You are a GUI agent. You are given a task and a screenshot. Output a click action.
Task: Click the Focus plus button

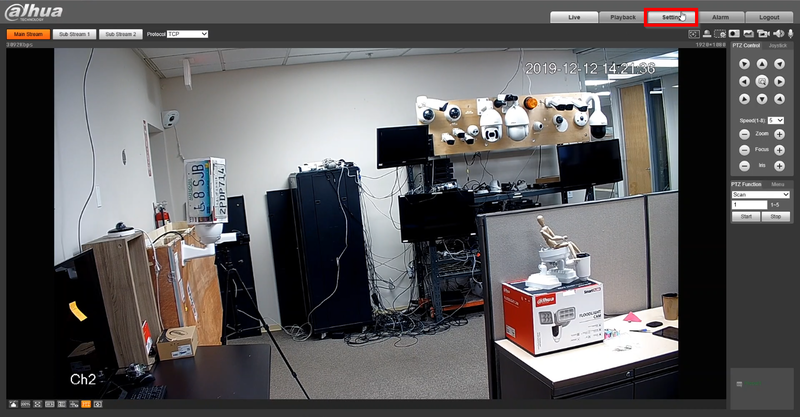pyautogui.click(x=779, y=150)
